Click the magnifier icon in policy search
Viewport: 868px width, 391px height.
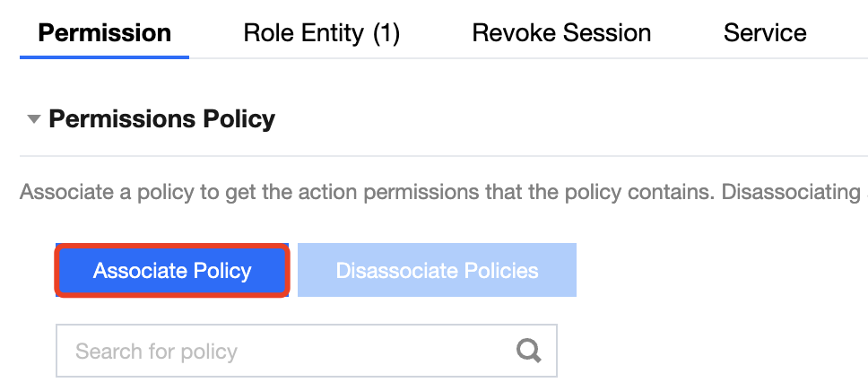pyautogui.click(x=530, y=351)
